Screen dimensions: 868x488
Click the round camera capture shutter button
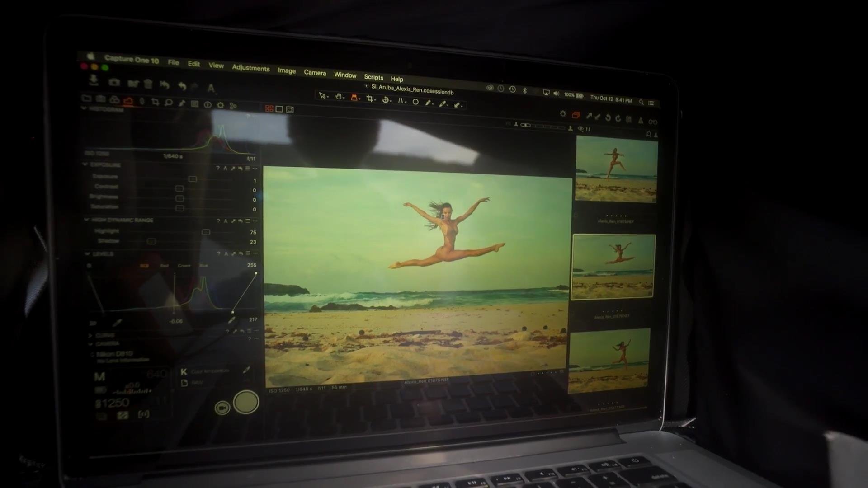(246, 402)
